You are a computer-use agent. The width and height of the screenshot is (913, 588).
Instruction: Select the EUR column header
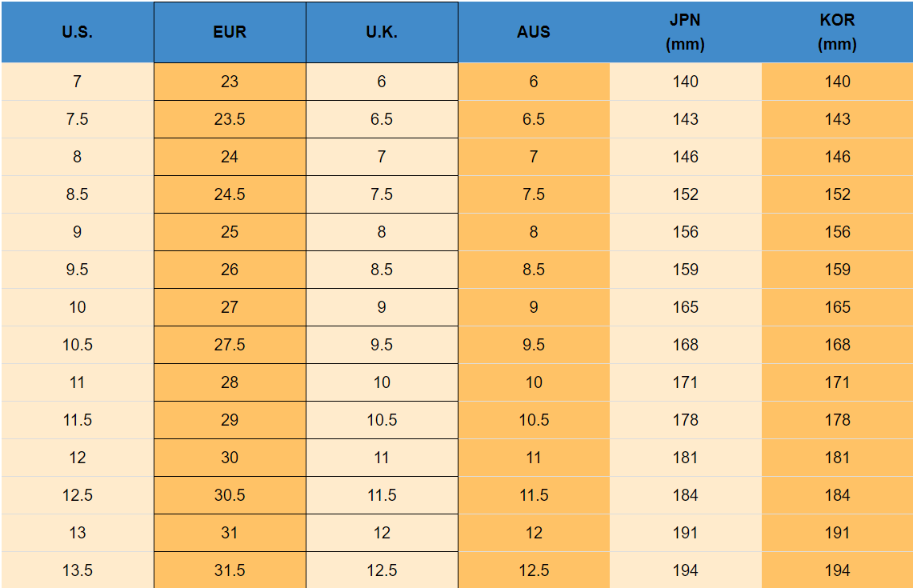pyautogui.click(x=230, y=33)
